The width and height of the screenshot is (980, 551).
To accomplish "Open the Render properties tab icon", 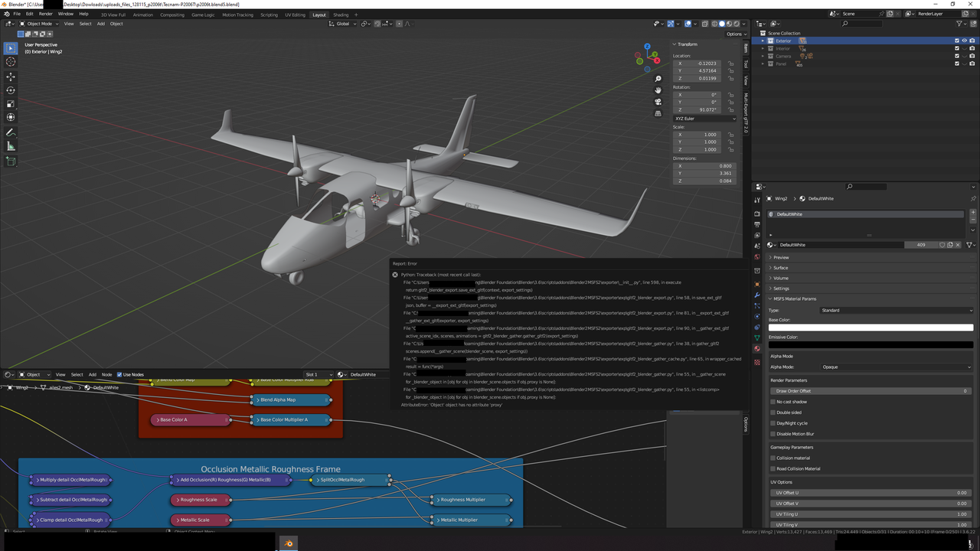I will point(757,214).
